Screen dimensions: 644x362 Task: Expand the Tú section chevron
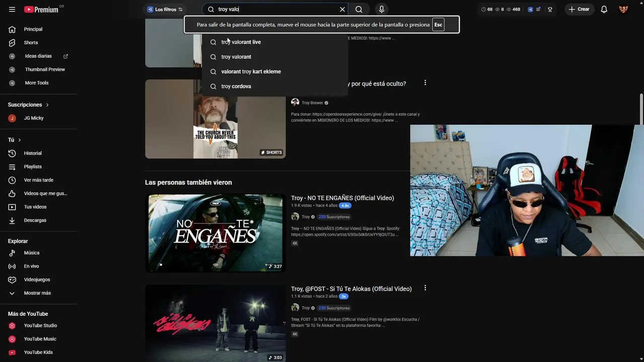point(20,140)
